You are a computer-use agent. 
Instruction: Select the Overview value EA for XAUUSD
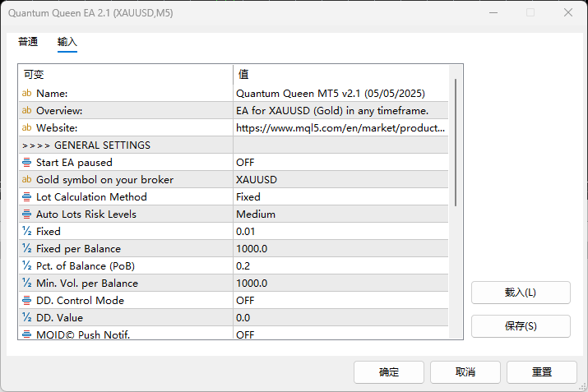[x=340, y=111]
